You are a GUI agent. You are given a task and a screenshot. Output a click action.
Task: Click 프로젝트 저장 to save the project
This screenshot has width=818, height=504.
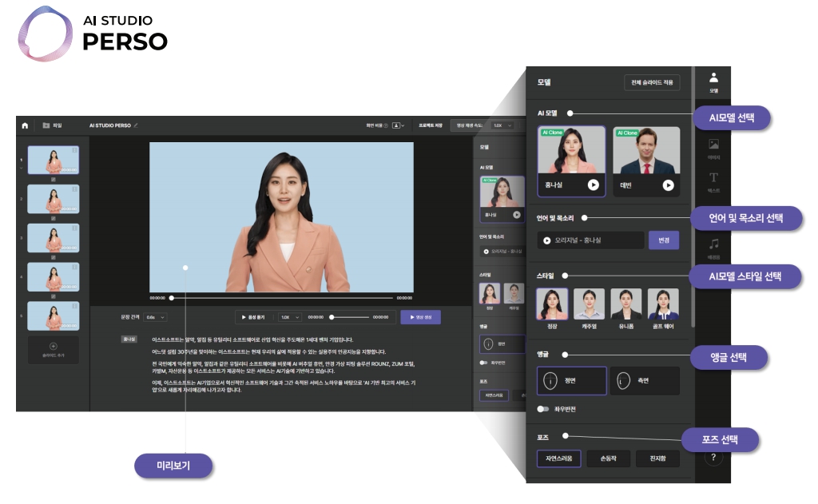click(431, 125)
